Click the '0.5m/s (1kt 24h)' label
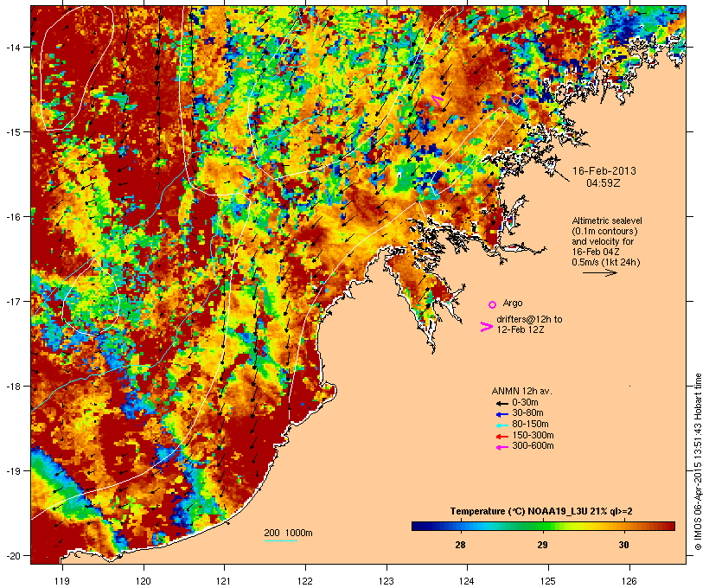709x588 pixels. 606,262
